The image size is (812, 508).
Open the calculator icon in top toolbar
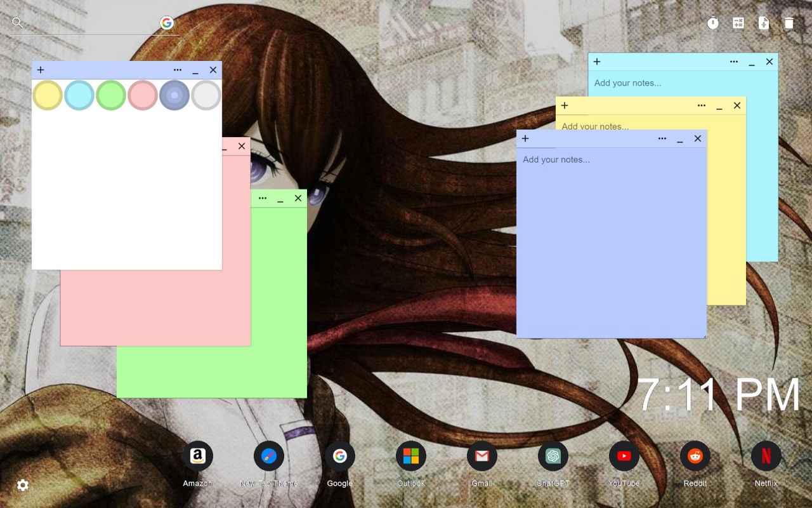point(738,23)
